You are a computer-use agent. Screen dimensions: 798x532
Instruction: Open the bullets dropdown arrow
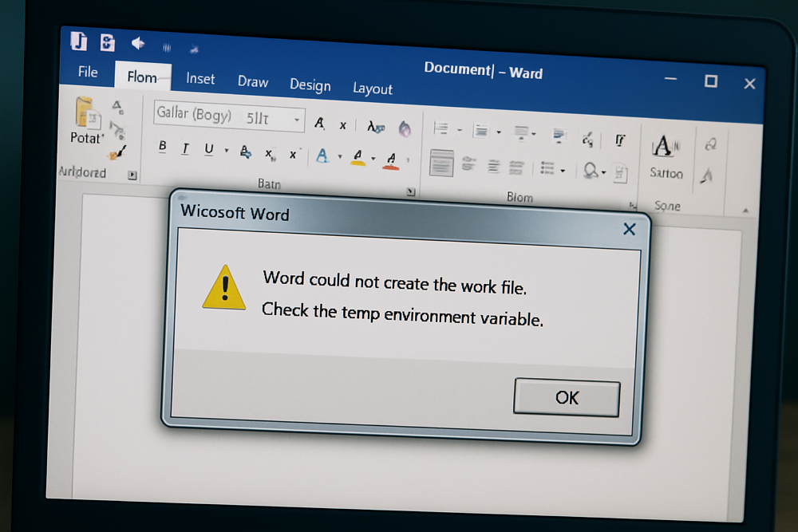pyautogui.click(x=460, y=131)
